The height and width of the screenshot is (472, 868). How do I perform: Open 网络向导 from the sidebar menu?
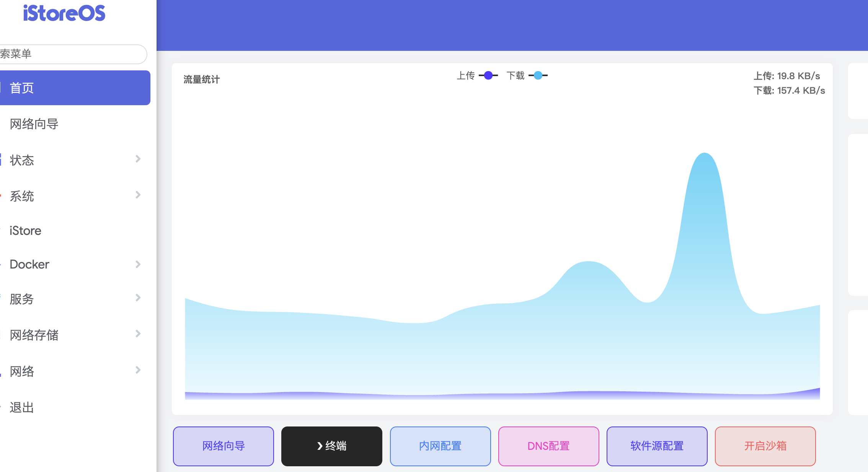point(34,124)
